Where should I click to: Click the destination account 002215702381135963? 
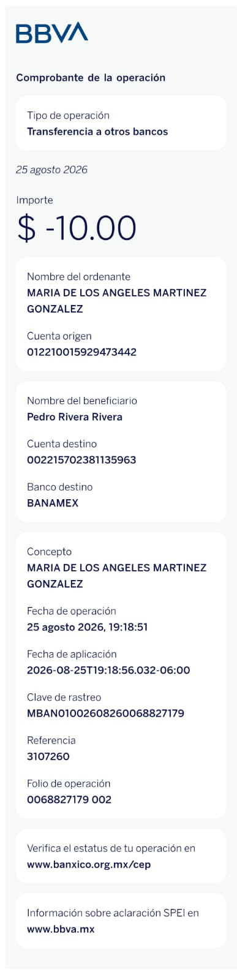click(x=81, y=460)
